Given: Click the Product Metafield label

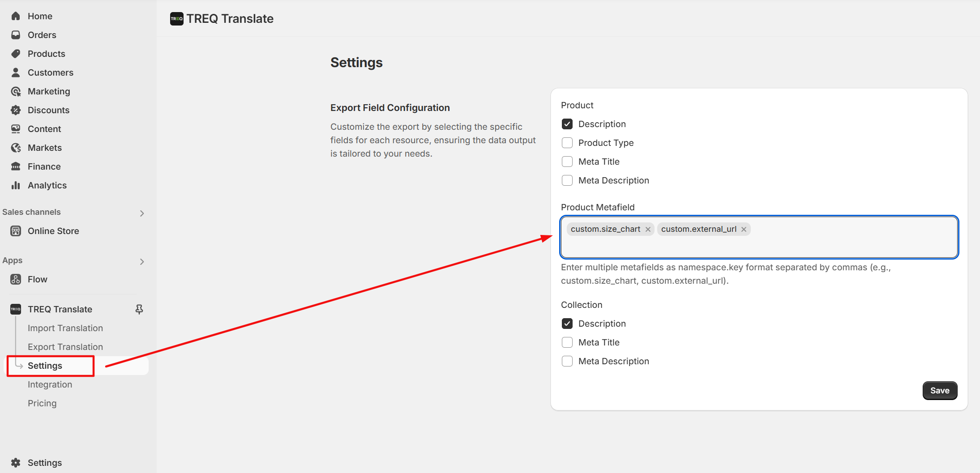Looking at the screenshot, I should pyautogui.click(x=598, y=207).
